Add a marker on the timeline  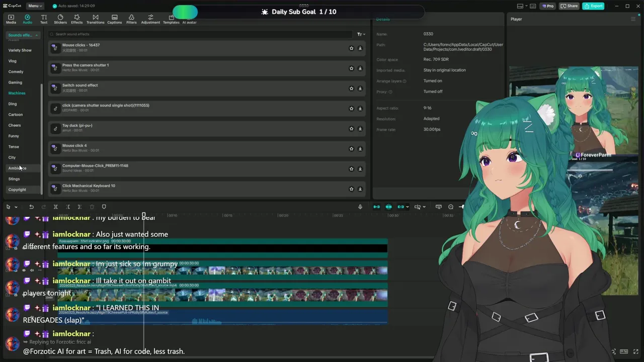point(104,207)
